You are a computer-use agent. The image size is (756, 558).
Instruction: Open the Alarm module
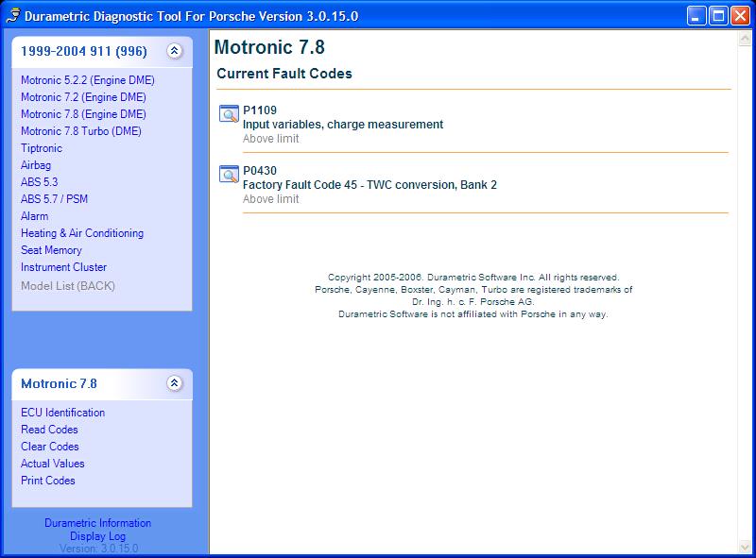34,216
